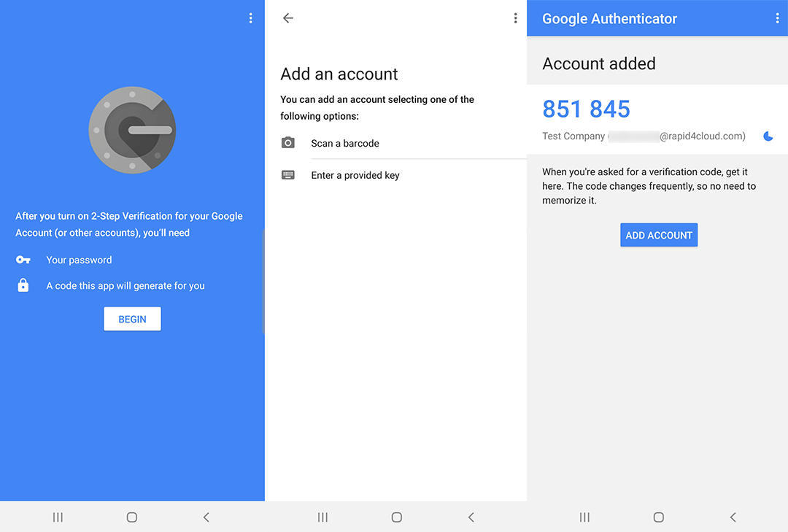Tap the lock icon beside code description
Viewport: 788px width, 532px height.
coord(23,285)
